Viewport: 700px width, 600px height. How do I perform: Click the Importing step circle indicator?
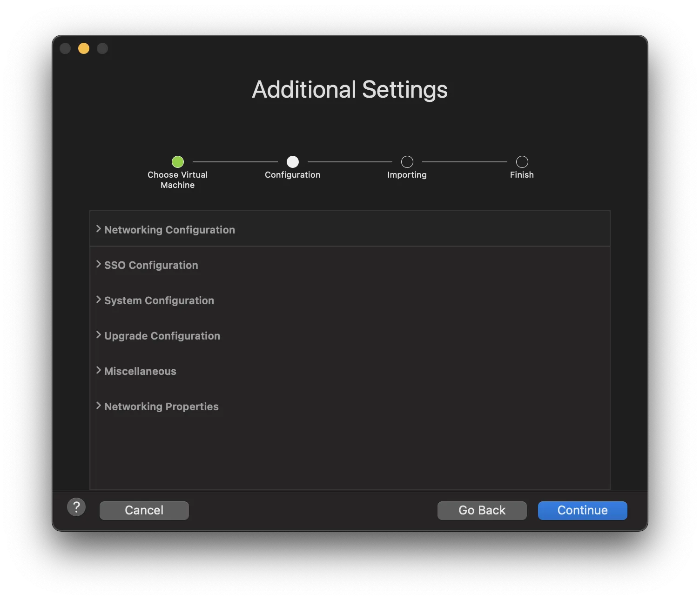click(x=407, y=162)
